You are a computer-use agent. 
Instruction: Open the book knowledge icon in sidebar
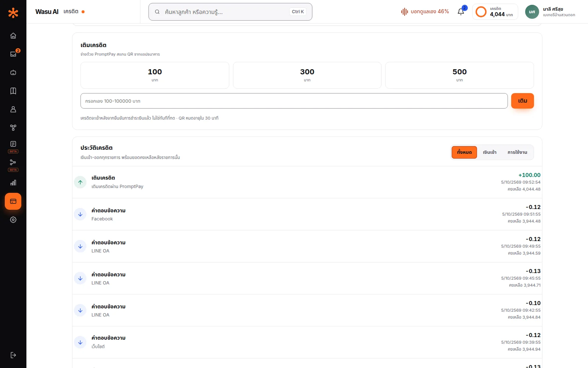13,91
